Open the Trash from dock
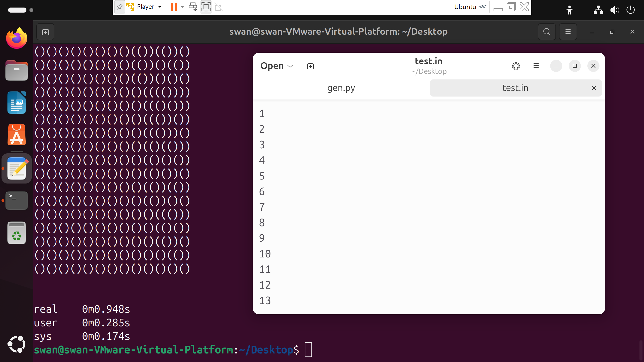This screenshot has height=362, width=644. (x=17, y=233)
